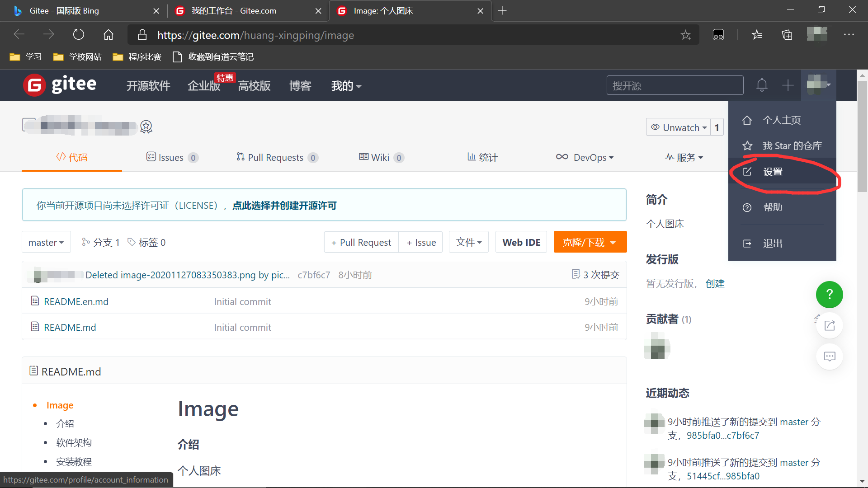Click the browser extension icon next to address bar
Viewport: 868px width, 488px height.
718,35
